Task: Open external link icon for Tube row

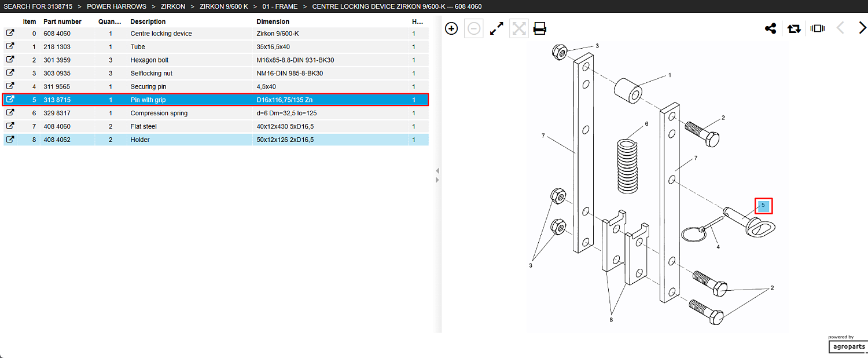Action: (10, 46)
